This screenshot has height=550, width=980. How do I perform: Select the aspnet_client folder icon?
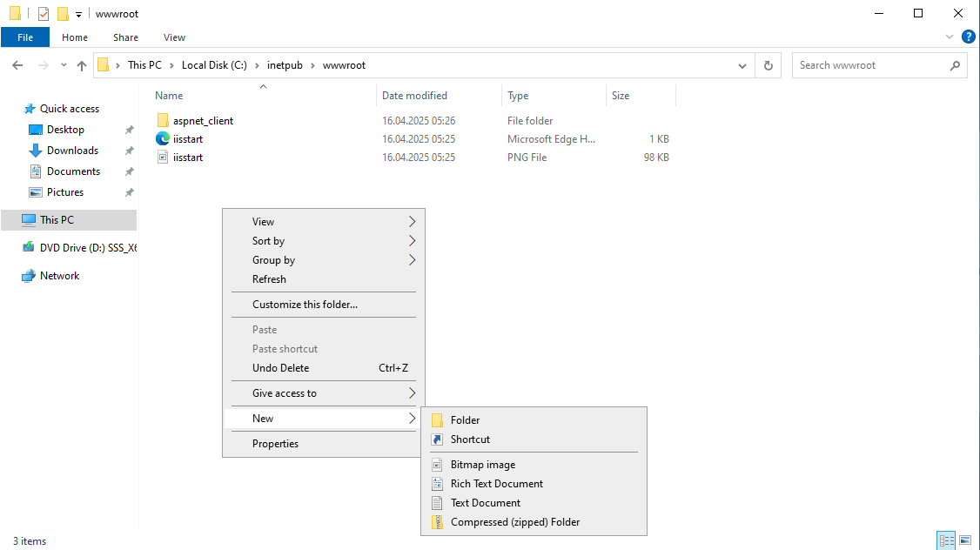click(x=163, y=121)
